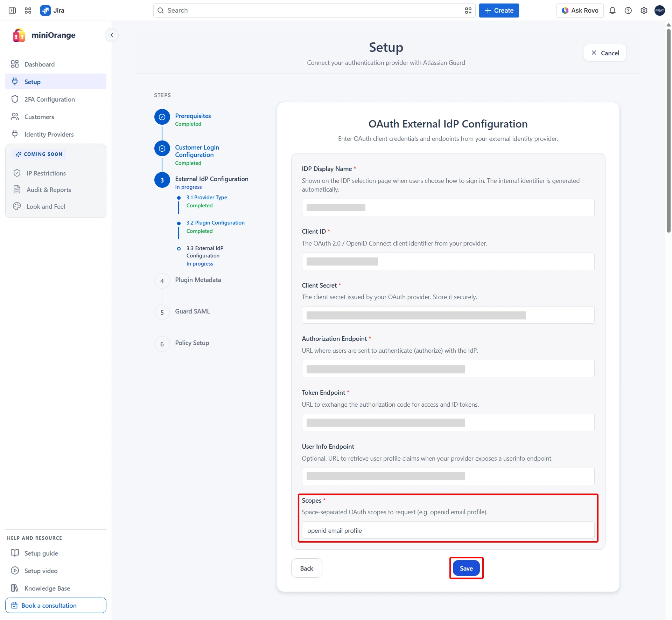
Task: Click the 2FA Configuration shield icon
Action: pos(15,99)
